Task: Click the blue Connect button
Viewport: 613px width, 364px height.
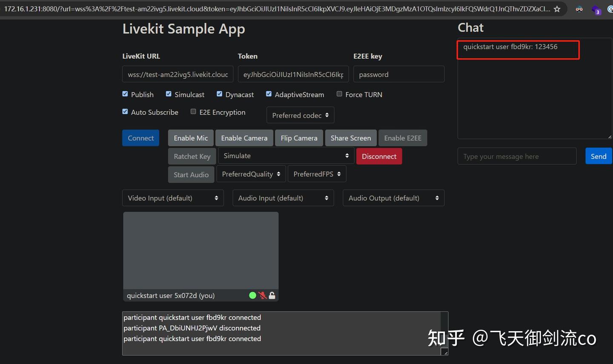Action: [x=140, y=138]
